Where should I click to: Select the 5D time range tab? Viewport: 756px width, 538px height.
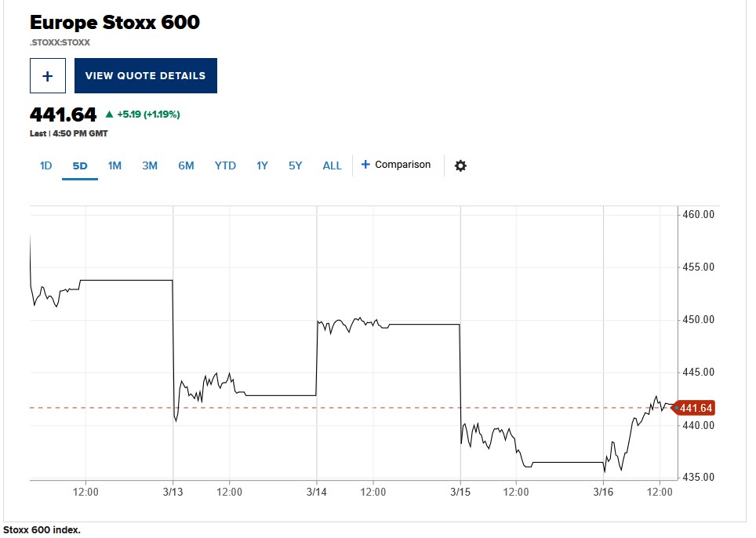[80, 165]
